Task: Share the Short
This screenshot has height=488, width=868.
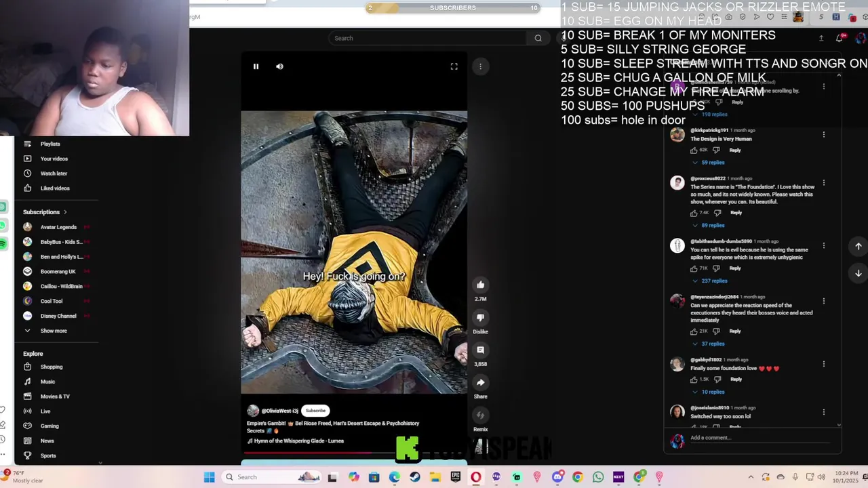Action: 480,382
